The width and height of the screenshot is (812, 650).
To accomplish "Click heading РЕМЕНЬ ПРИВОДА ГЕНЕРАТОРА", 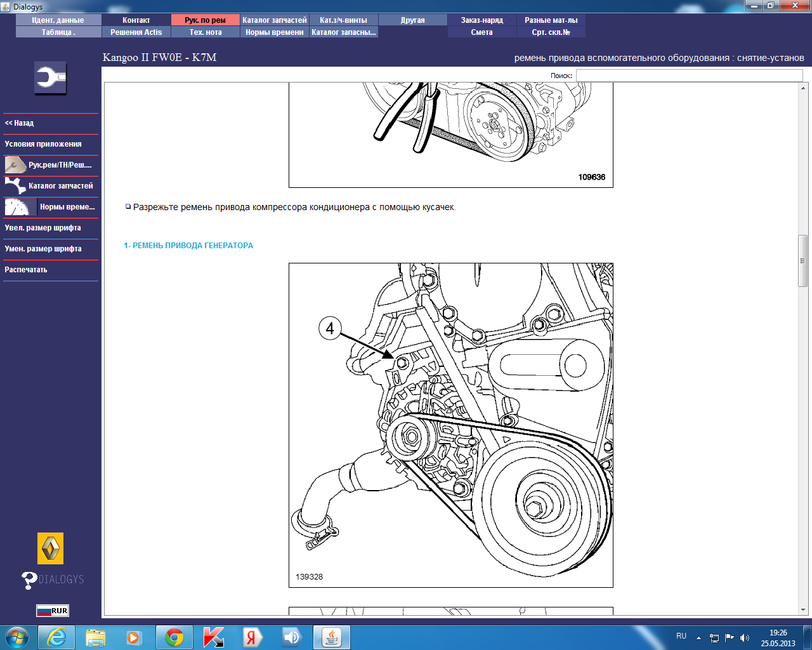I will tap(188, 246).
